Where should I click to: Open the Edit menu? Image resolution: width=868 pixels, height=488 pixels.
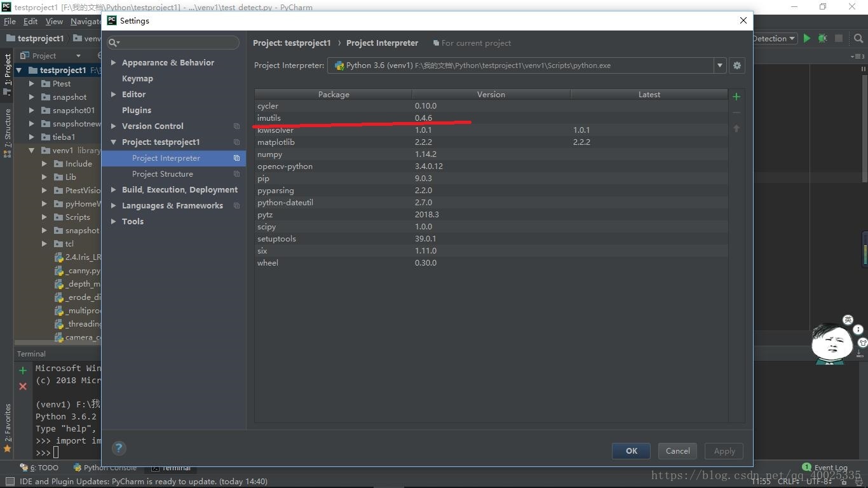31,21
